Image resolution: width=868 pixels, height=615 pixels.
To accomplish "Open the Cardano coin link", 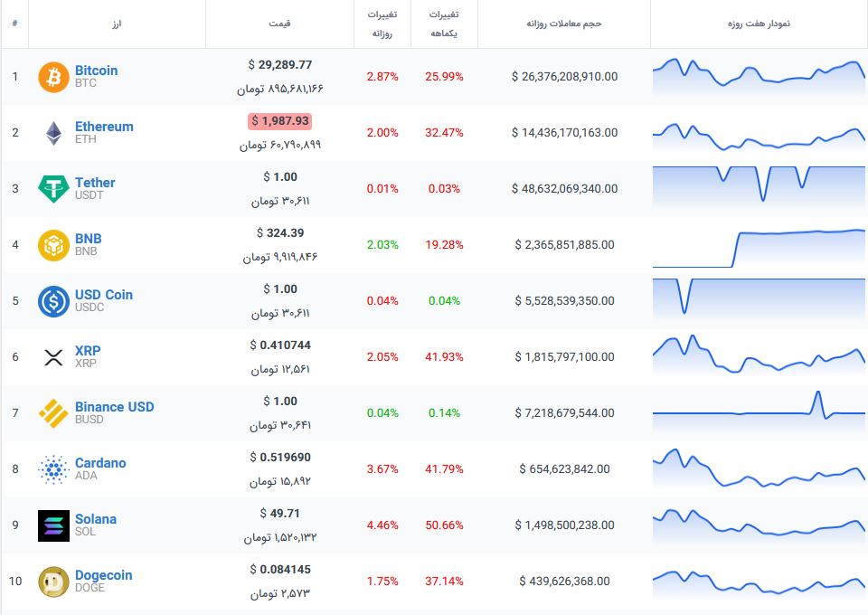I will coord(100,463).
